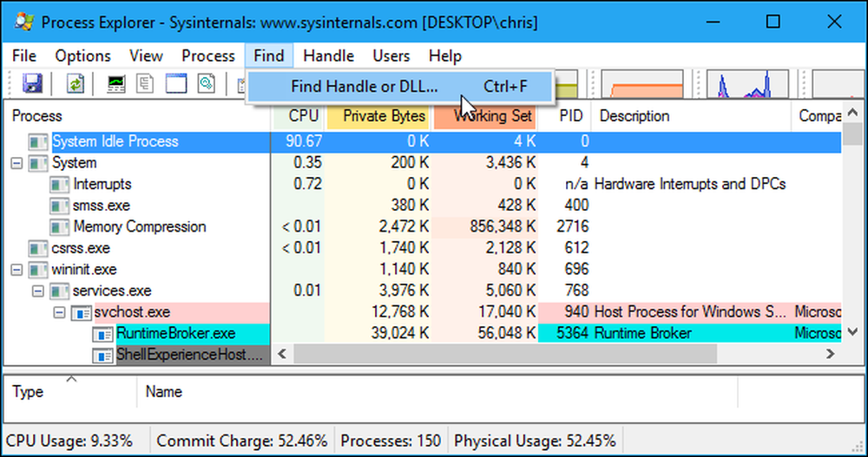The image size is (868, 457).
Task: Select the Memory Compression row
Action: click(424, 227)
